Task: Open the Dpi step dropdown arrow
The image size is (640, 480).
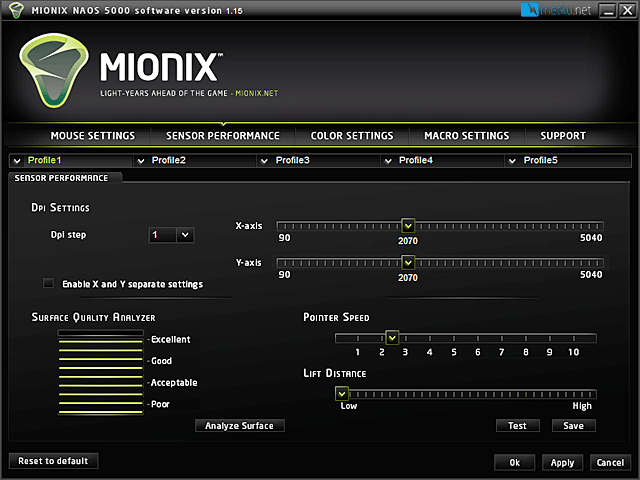Action: click(x=185, y=235)
